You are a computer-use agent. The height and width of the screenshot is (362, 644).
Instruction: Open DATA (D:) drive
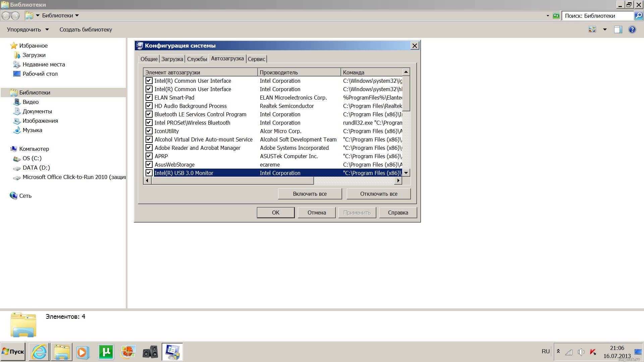pos(36,168)
